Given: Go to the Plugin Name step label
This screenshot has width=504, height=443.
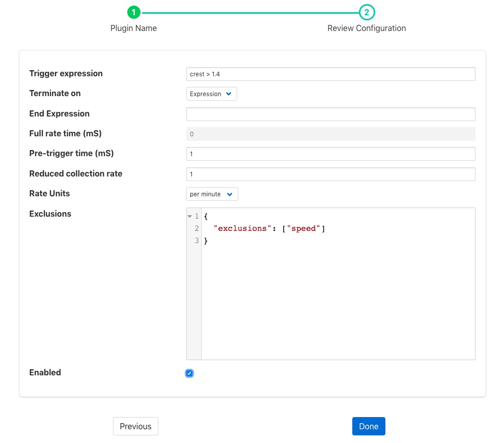Looking at the screenshot, I should point(133,28).
